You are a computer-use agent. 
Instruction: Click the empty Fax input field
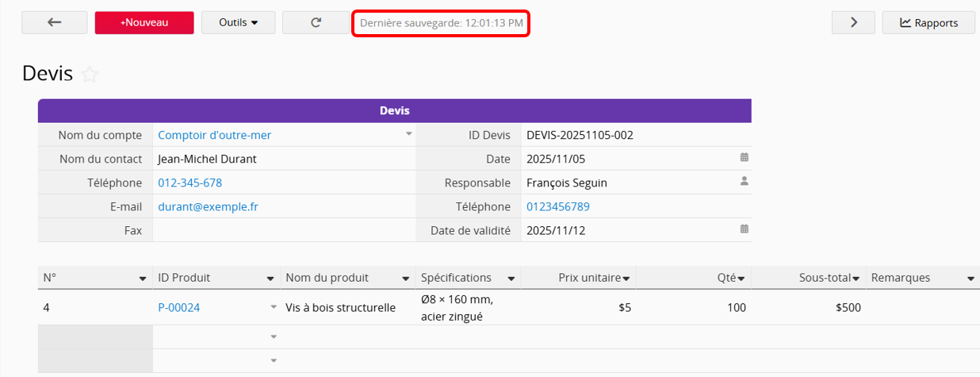click(x=283, y=230)
